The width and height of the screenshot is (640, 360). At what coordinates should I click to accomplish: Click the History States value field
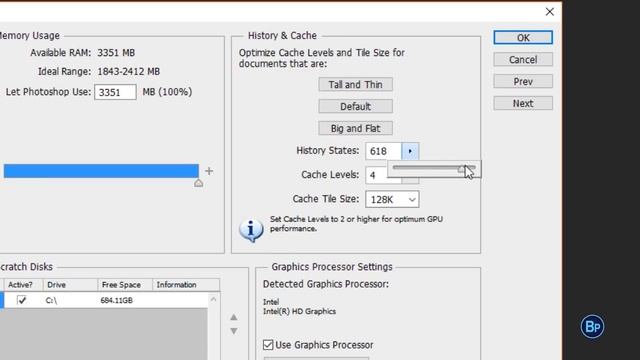pyautogui.click(x=384, y=151)
